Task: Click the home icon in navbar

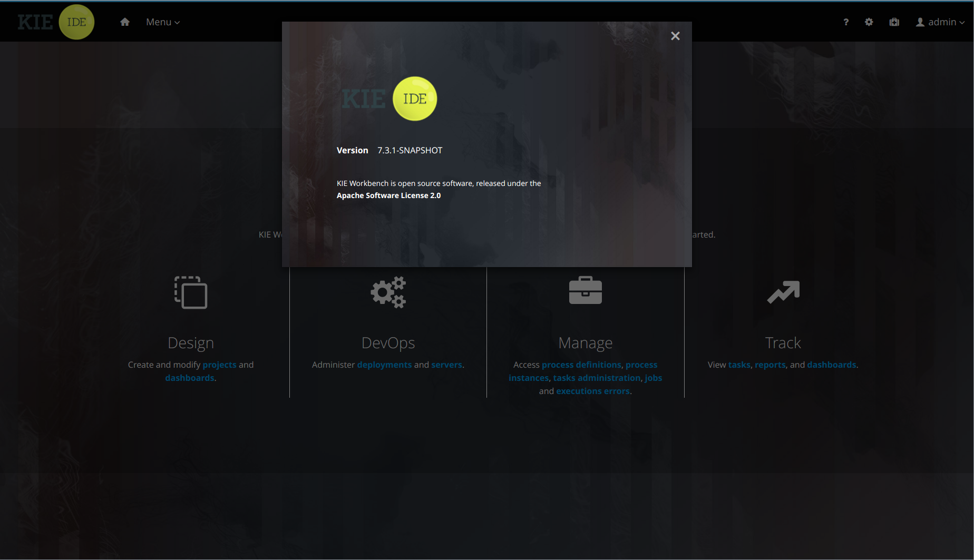Action: [x=125, y=22]
